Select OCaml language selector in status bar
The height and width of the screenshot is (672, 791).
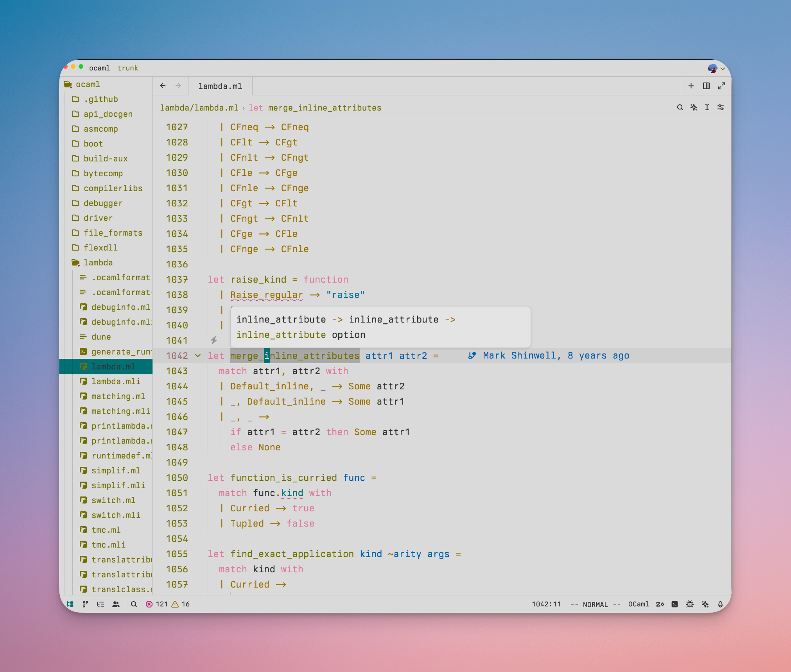click(638, 604)
